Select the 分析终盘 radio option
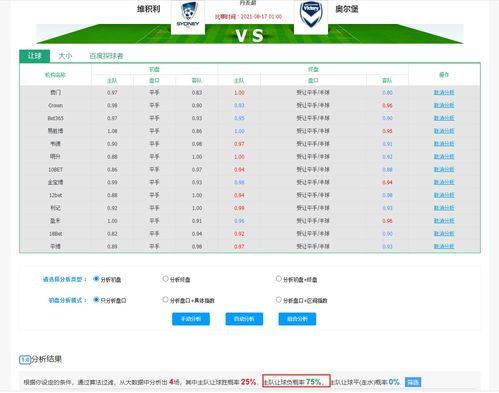 click(x=165, y=278)
